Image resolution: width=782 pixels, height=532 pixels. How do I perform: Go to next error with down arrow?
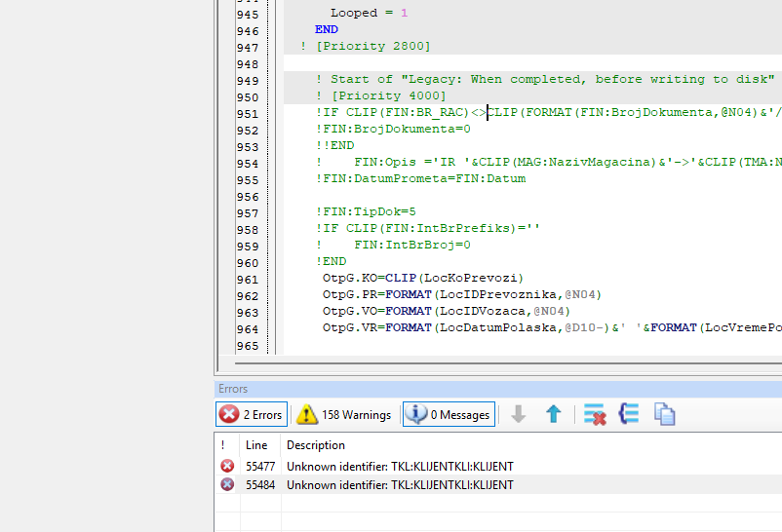pos(519,414)
